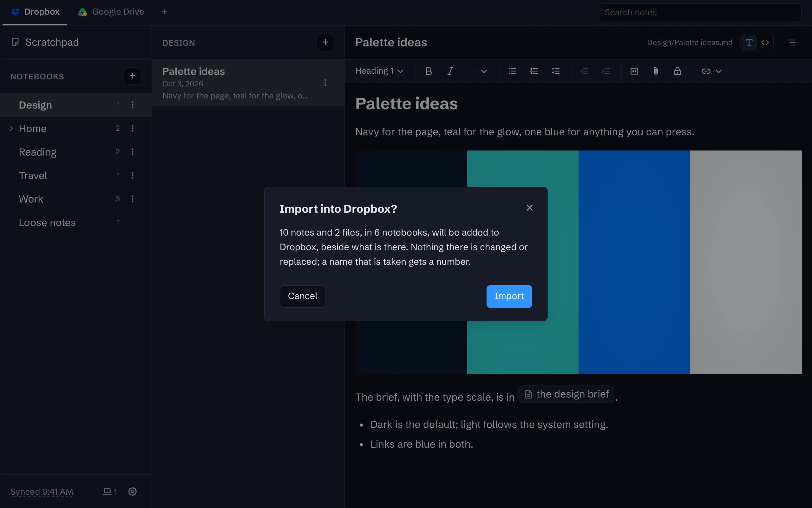Insert a checklist
812x508 pixels.
[x=556, y=71]
